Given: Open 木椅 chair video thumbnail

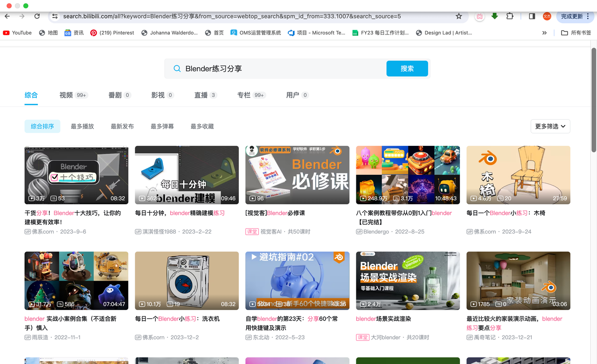Looking at the screenshot, I should 518,175.
